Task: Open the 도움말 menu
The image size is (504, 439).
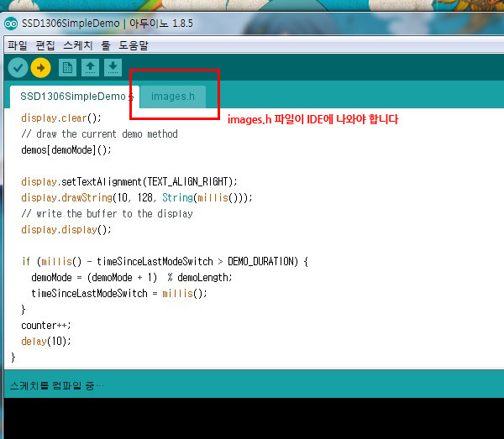Action: coord(134,45)
